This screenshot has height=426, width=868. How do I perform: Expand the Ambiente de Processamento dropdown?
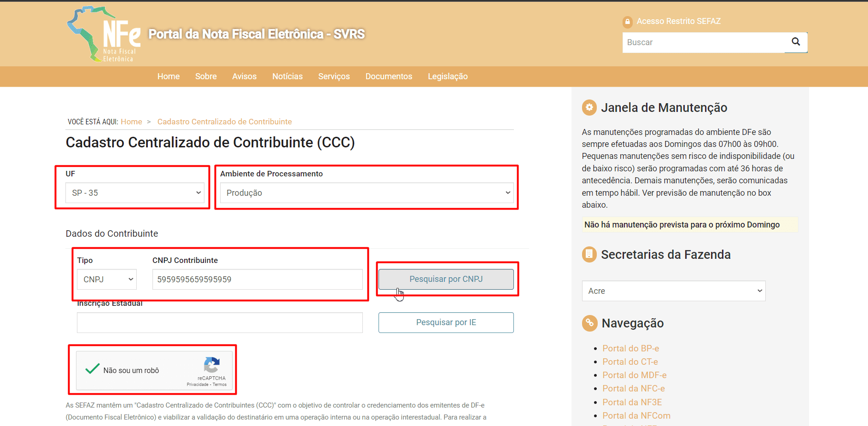367,193
